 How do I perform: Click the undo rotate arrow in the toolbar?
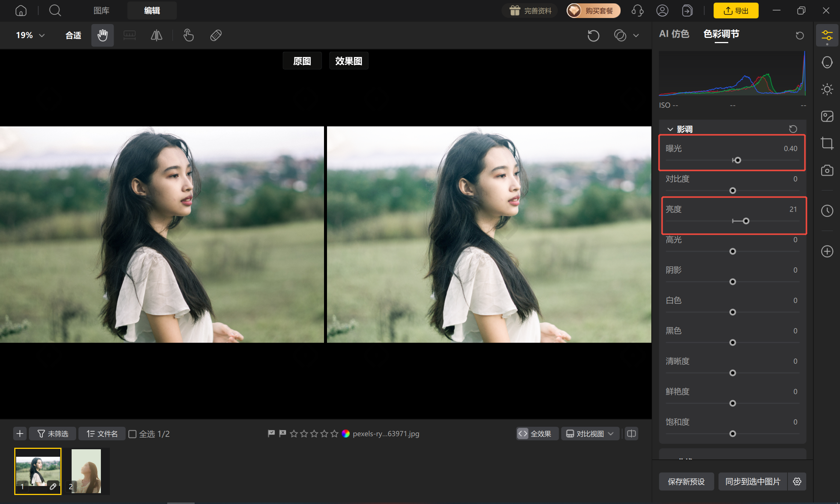pos(593,36)
